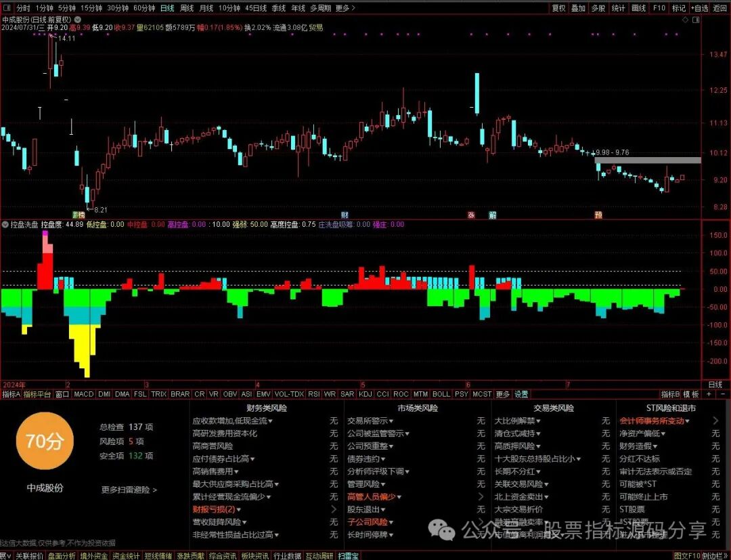Click the 财 marker under the price chart
The width and height of the screenshot is (731, 560).
pyautogui.click(x=345, y=215)
